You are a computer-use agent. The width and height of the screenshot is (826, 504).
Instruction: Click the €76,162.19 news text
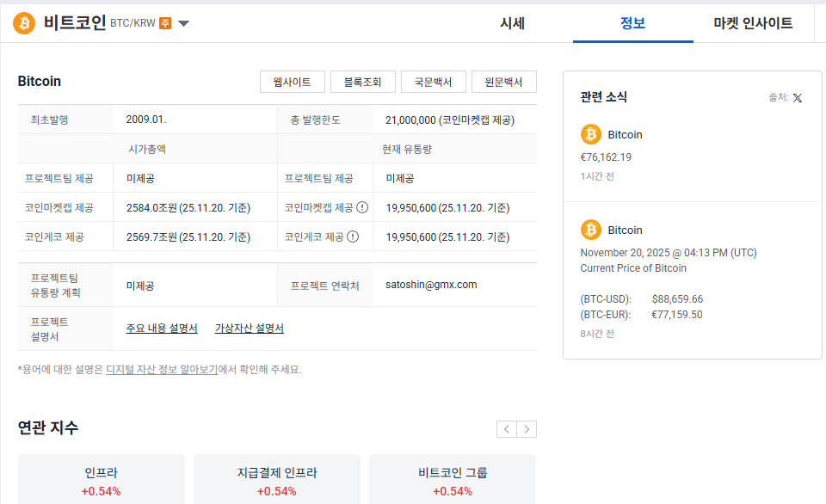coord(606,157)
